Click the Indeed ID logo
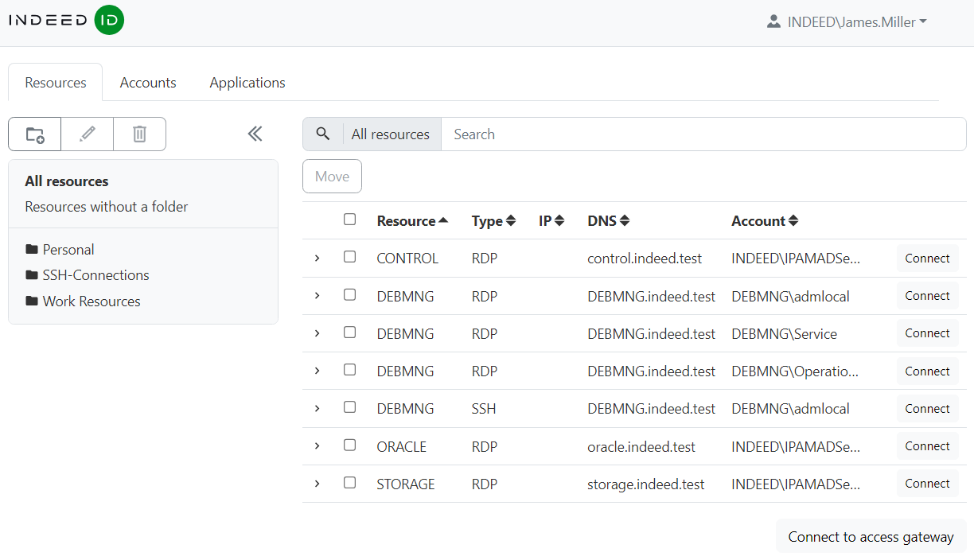Screen dimensions: 974x560 click(66, 21)
